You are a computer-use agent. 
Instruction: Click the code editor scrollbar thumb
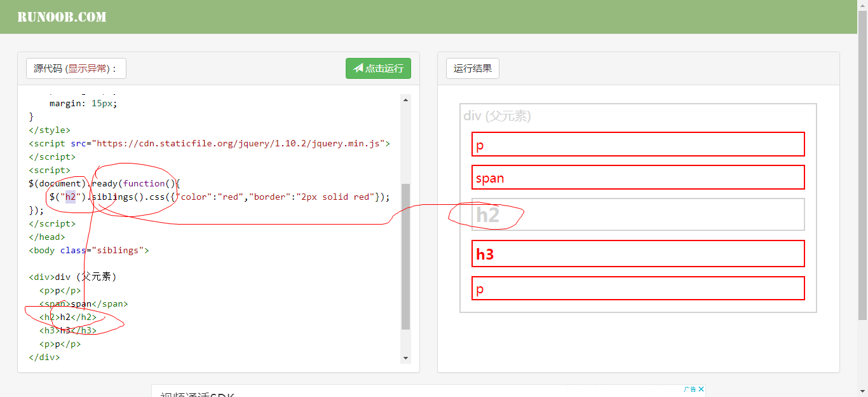tap(406, 256)
